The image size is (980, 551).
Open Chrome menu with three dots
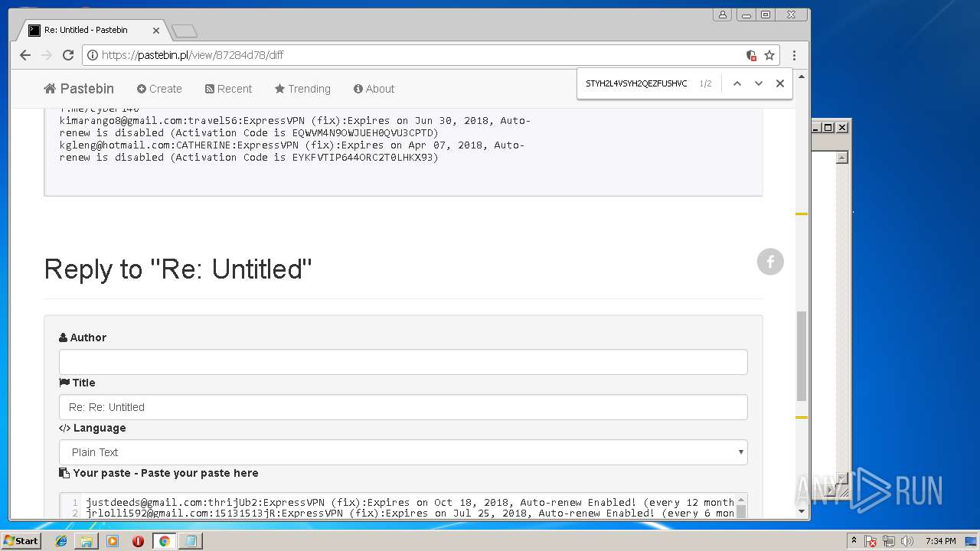pyautogui.click(x=794, y=55)
